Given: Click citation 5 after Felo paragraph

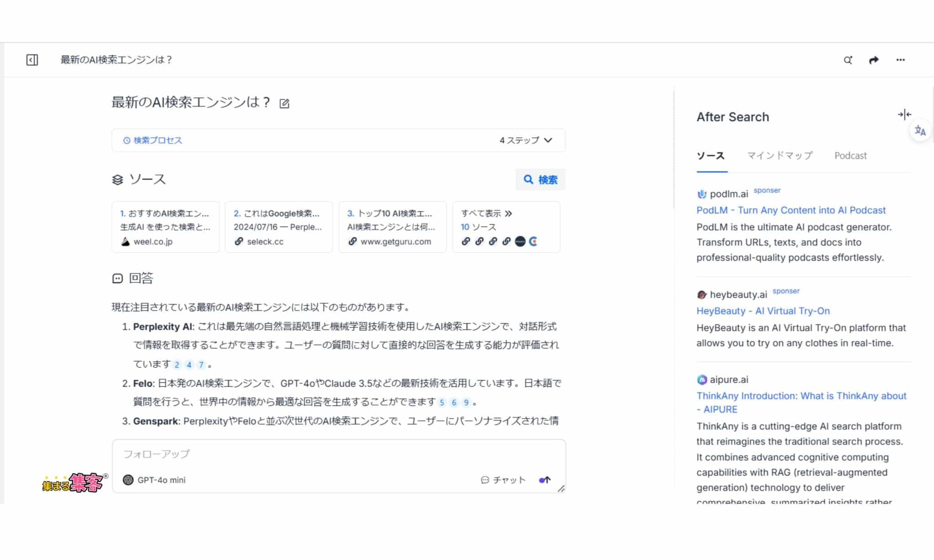Looking at the screenshot, I should click(x=441, y=402).
